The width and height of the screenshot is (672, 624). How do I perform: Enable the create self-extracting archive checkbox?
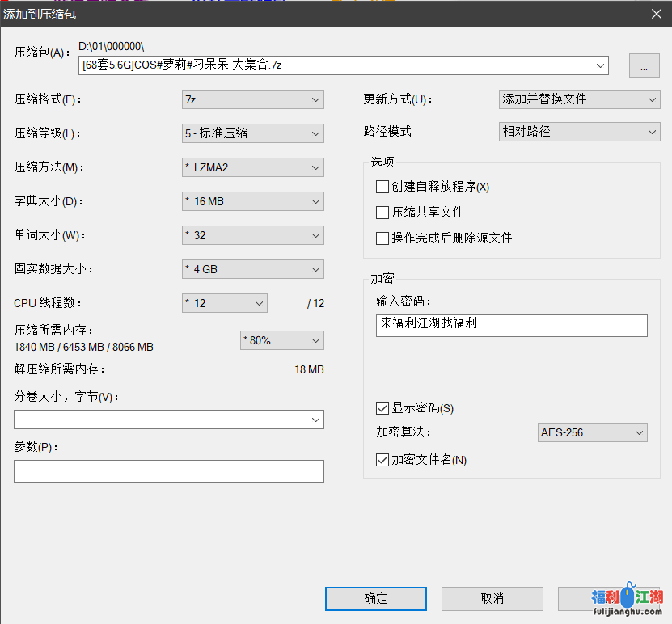(x=383, y=187)
